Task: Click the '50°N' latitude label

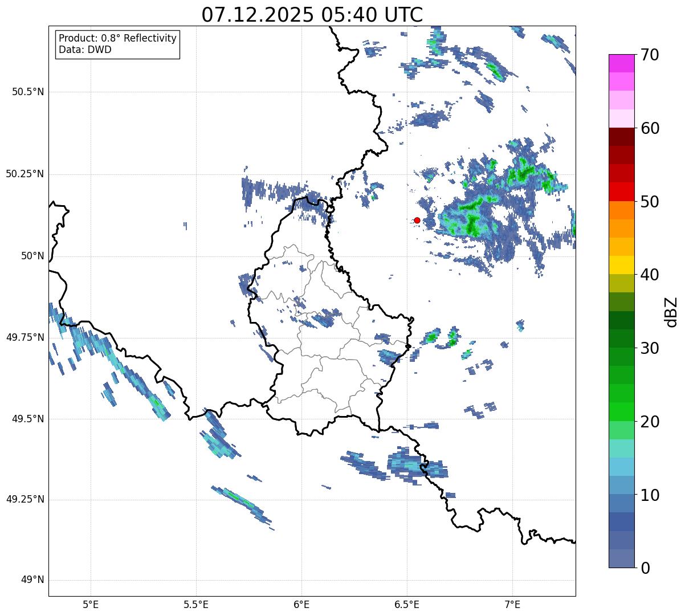Action: tap(32, 256)
